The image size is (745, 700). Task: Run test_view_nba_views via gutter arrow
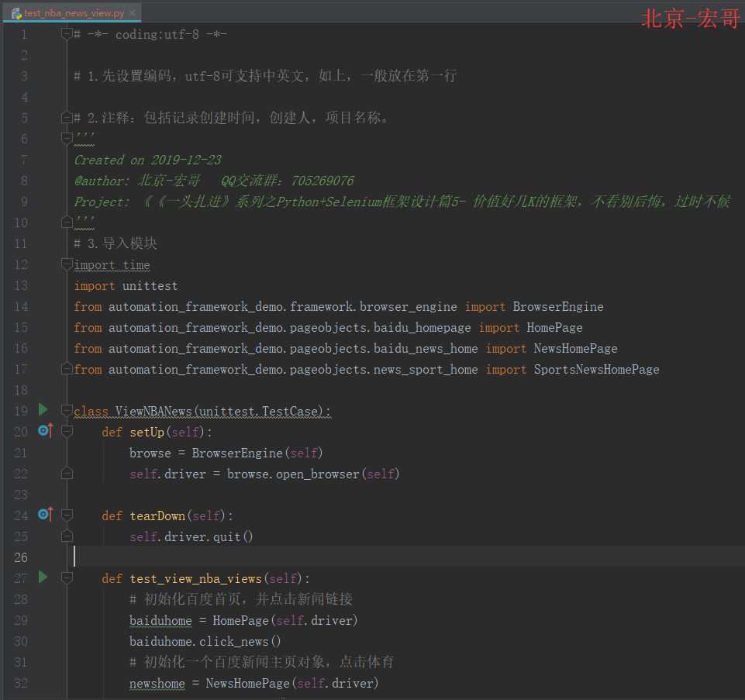tap(43, 577)
